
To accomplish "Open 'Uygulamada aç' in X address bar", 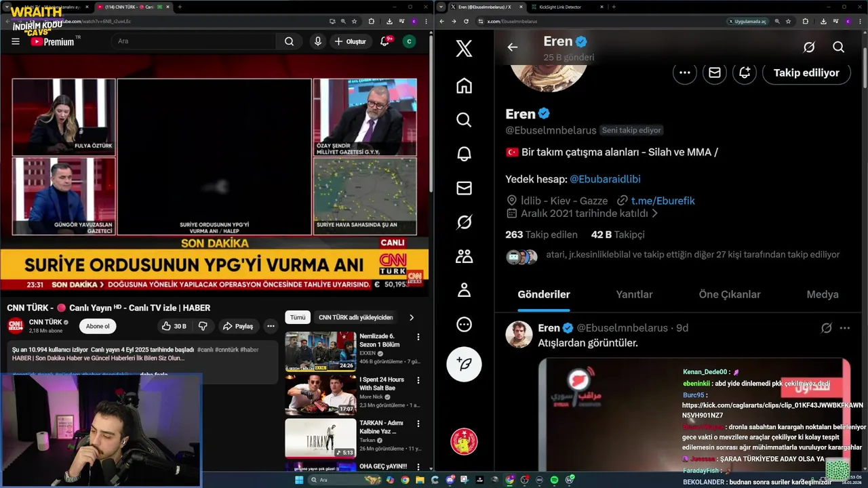I will pos(747,21).
